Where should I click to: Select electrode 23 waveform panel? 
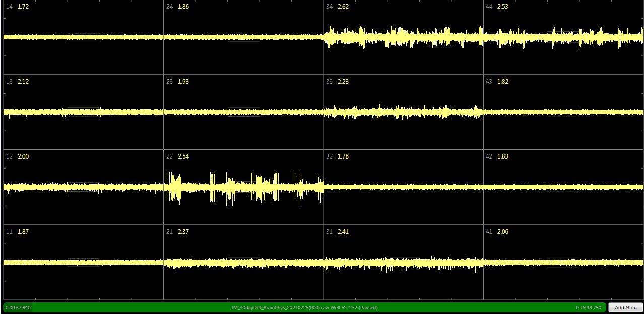pos(243,112)
